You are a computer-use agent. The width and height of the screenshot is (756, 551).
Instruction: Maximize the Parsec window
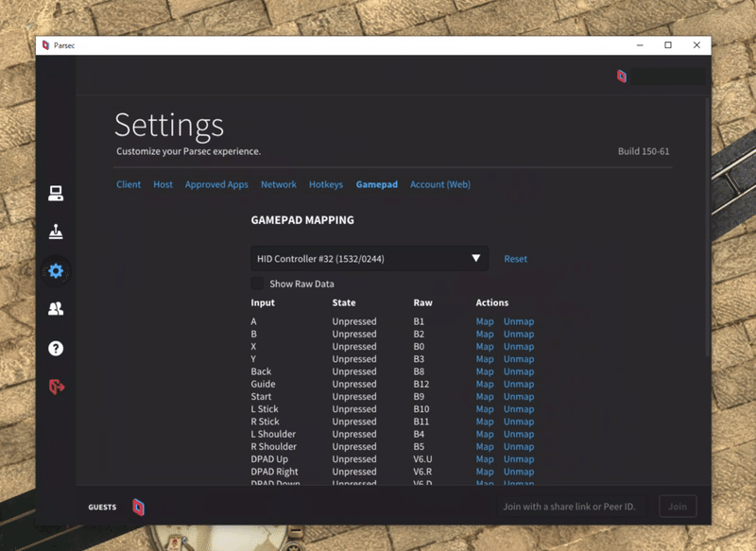[x=668, y=45]
